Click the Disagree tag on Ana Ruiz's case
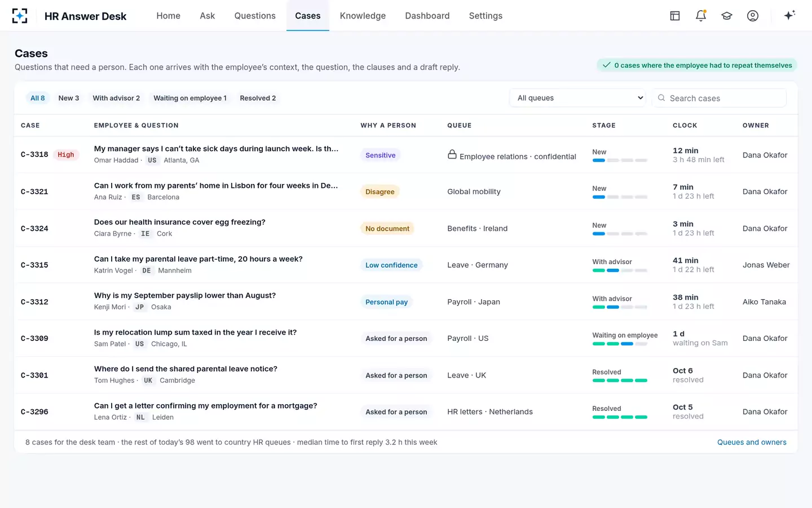This screenshot has height=508, width=812. 380,192
